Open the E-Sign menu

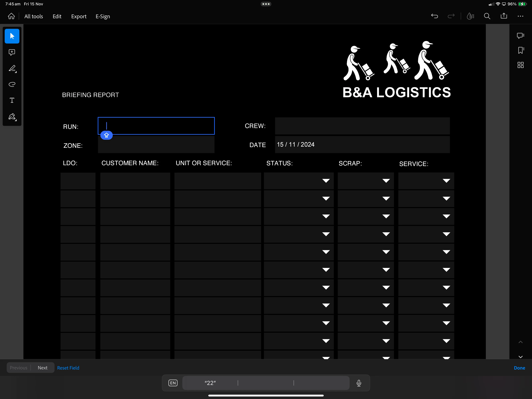(x=103, y=16)
